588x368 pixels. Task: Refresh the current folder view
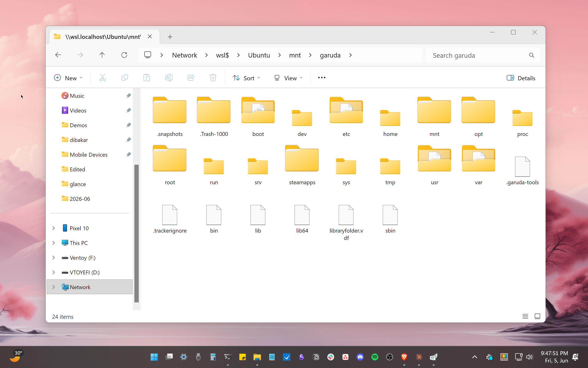[124, 55]
